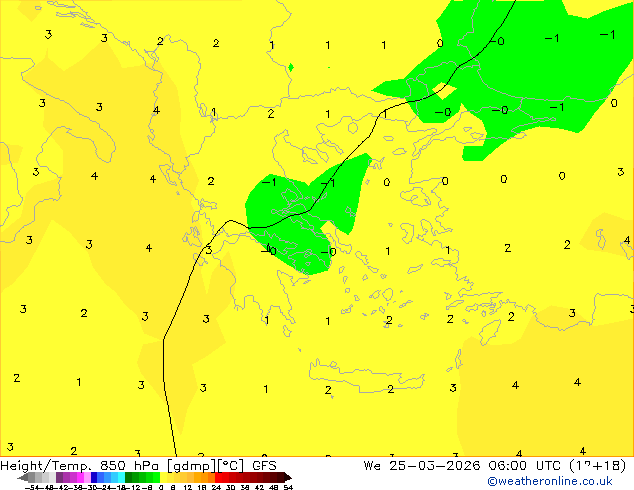Click the legend's right dark arrow end
The width and height of the screenshot is (634, 490).
[288, 478]
